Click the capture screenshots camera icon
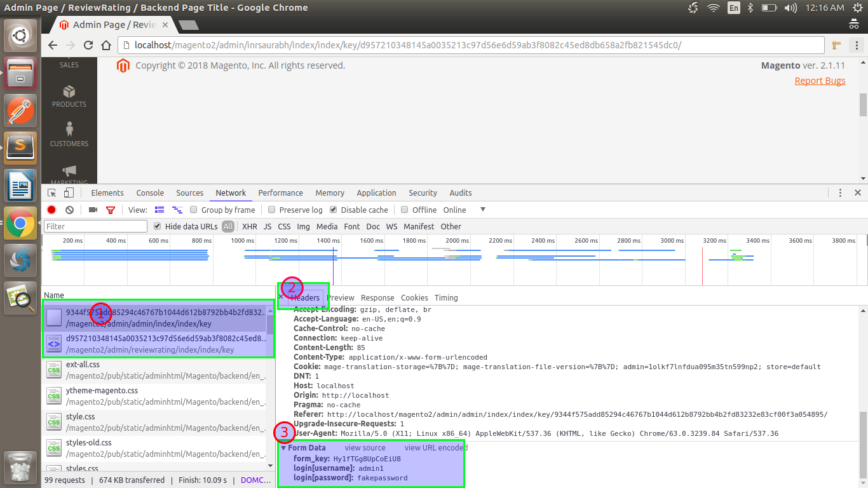868x488 pixels. click(x=93, y=210)
